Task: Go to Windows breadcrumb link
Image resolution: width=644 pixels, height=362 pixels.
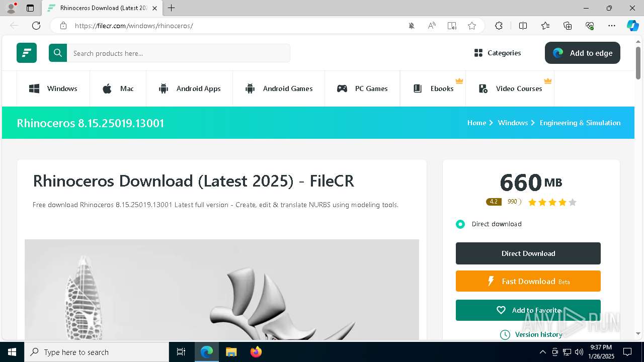Action: pos(513,123)
